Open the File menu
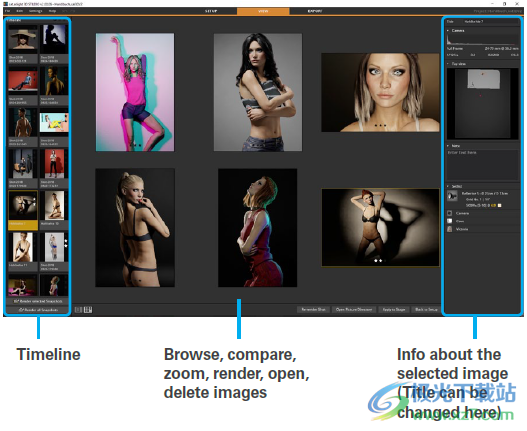The height and width of the screenshot is (431, 527). click(x=7, y=11)
